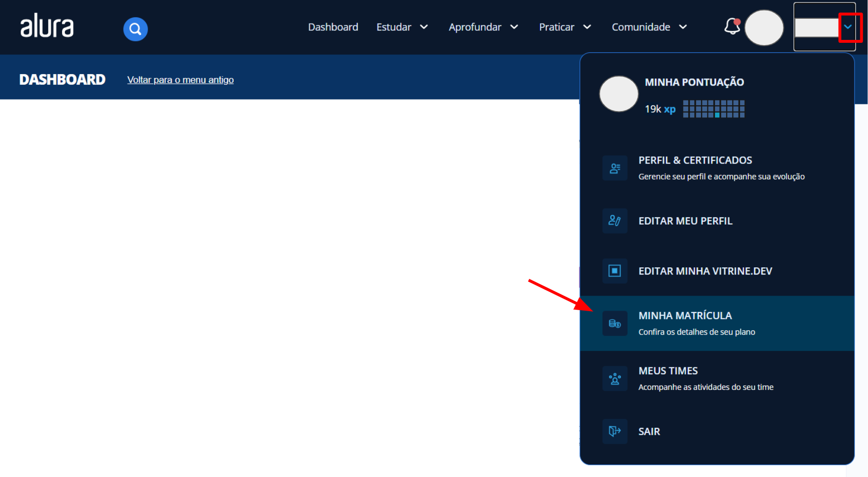
Task: Expand the Praticar dropdown menu
Action: (x=565, y=27)
